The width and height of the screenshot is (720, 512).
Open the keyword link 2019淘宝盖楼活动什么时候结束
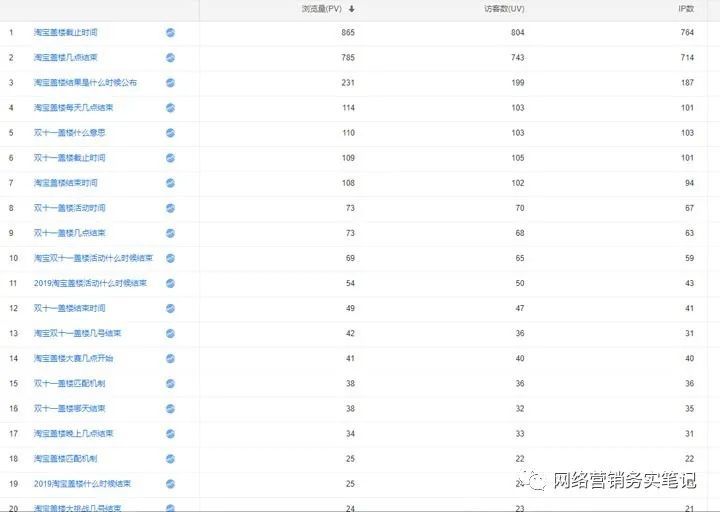[x=90, y=283]
